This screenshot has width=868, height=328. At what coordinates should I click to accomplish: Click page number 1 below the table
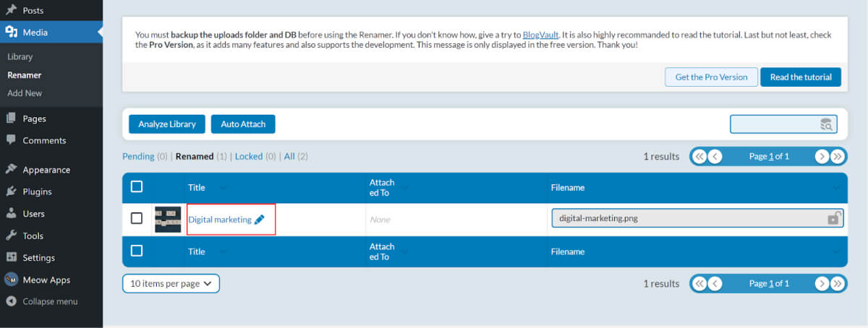[x=771, y=283]
